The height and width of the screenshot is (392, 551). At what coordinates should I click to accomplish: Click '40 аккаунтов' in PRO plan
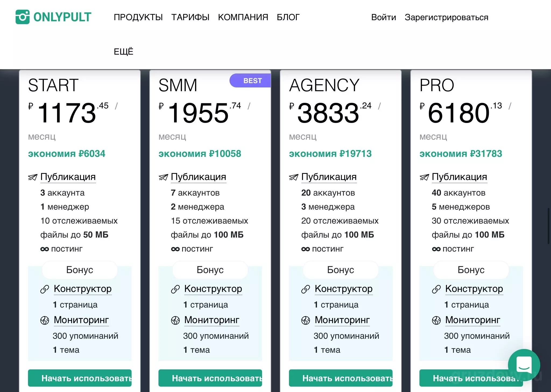(x=459, y=193)
